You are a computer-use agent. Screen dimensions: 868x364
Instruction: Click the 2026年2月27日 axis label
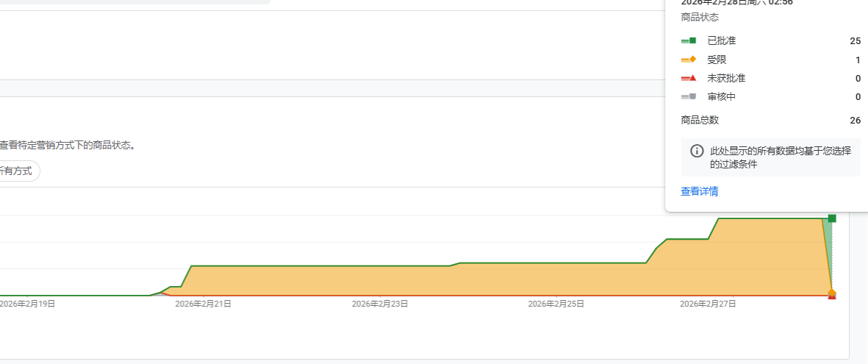point(708,303)
